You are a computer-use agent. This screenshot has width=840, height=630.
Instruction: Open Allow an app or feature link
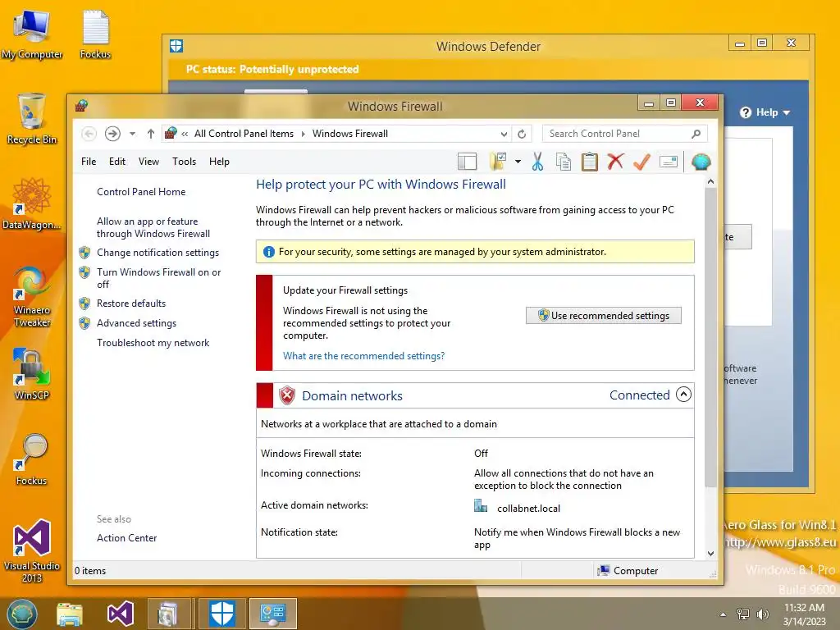[x=153, y=227]
